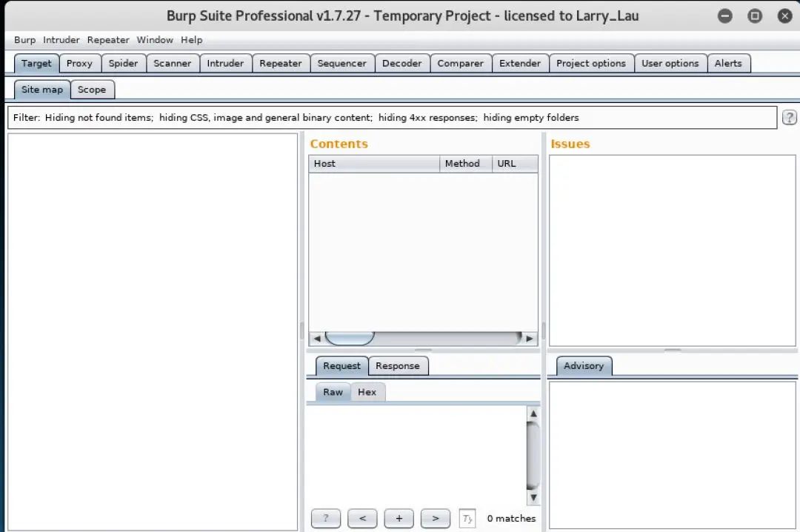Minimize the Burp Suite window

(724, 16)
